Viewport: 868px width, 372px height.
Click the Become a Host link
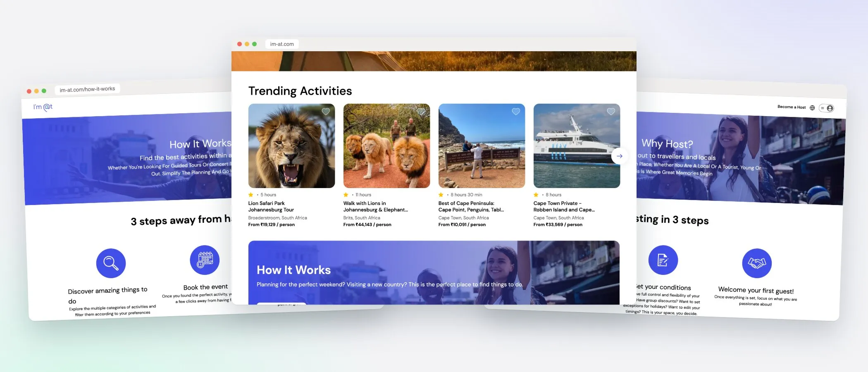792,107
